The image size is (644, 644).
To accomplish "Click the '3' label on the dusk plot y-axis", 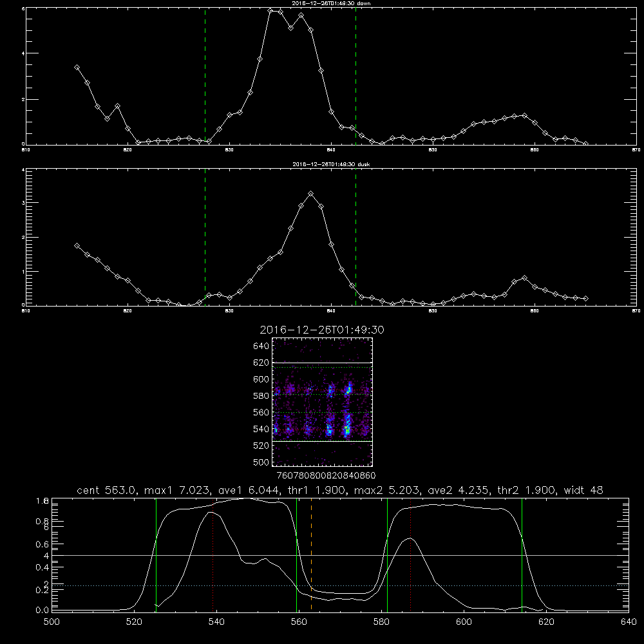I will (x=23, y=203).
